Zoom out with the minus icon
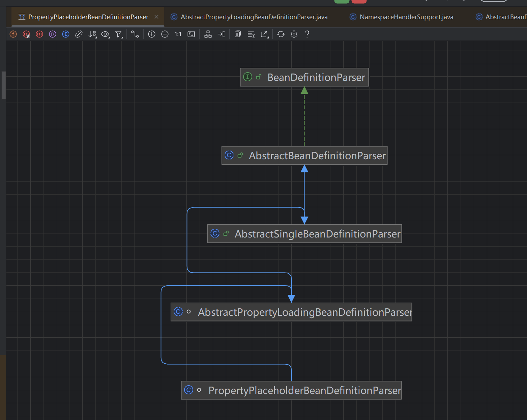 165,34
